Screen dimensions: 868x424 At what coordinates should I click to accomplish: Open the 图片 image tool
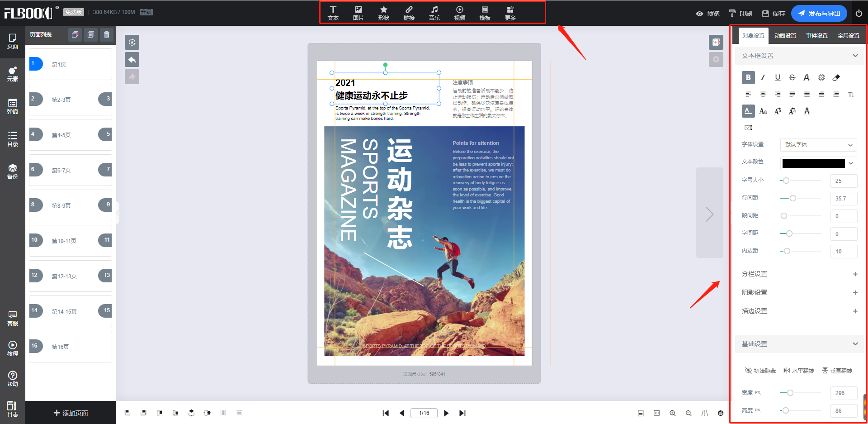[x=359, y=13]
